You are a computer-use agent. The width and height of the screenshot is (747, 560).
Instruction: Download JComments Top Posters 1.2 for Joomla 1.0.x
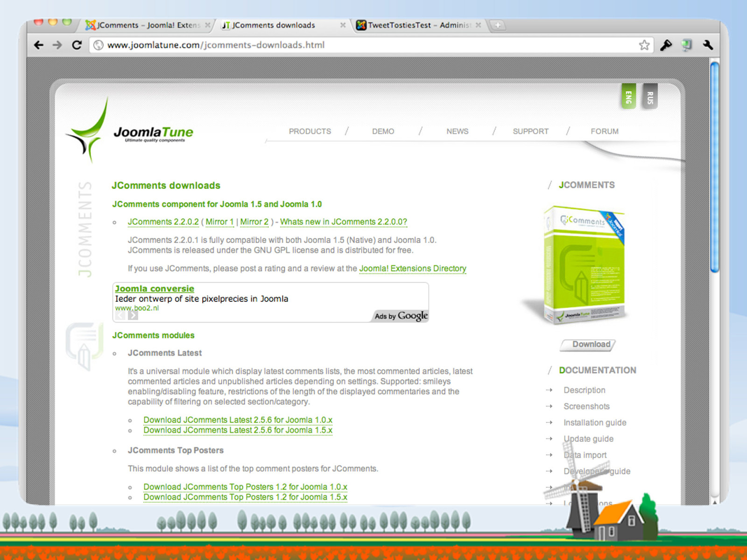click(x=246, y=487)
